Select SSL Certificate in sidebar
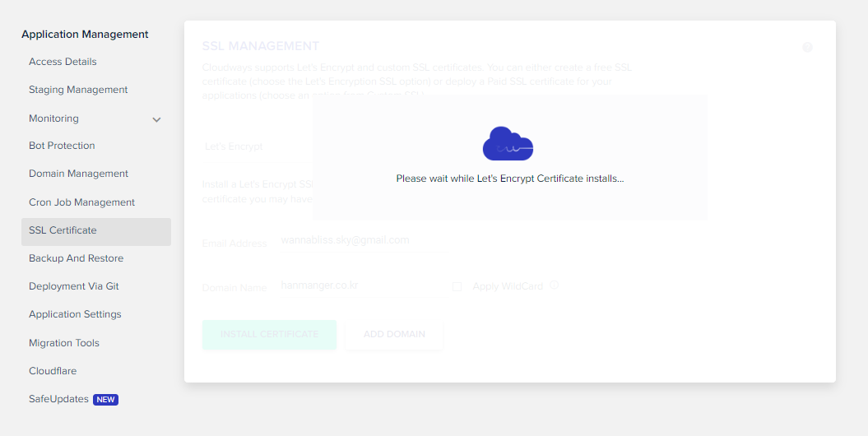The width and height of the screenshot is (868, 436). 95,231
